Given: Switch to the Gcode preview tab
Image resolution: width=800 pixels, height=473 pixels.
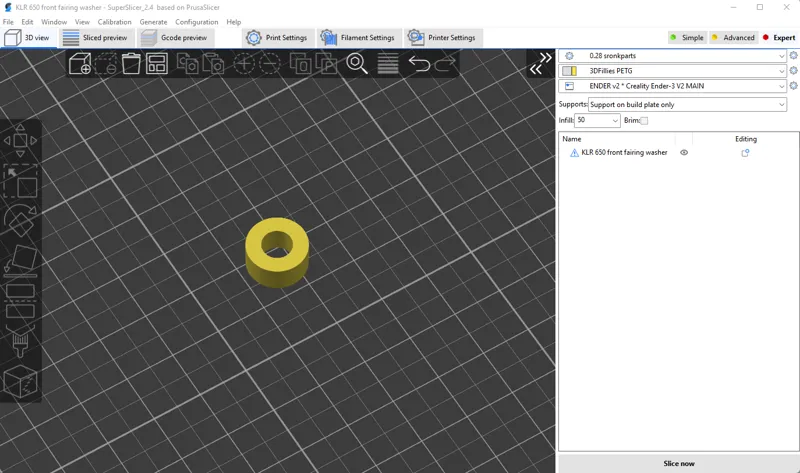Looking at the screenshot, I should (x=176, y=38).
